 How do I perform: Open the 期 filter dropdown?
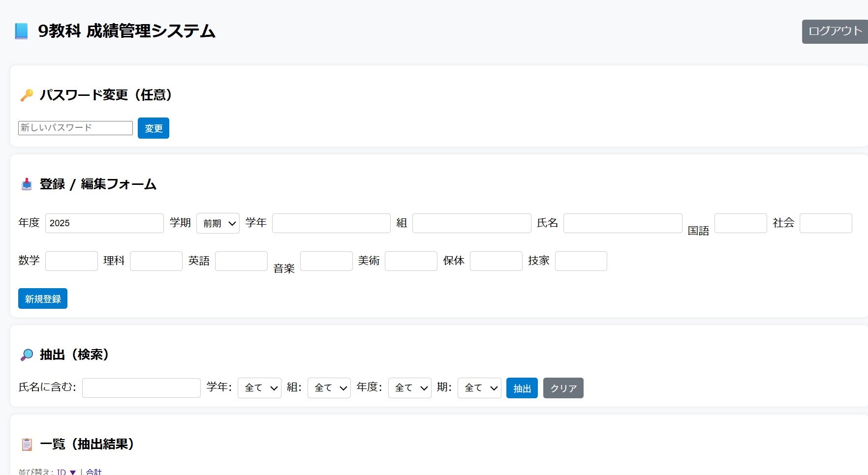(479, 388)
